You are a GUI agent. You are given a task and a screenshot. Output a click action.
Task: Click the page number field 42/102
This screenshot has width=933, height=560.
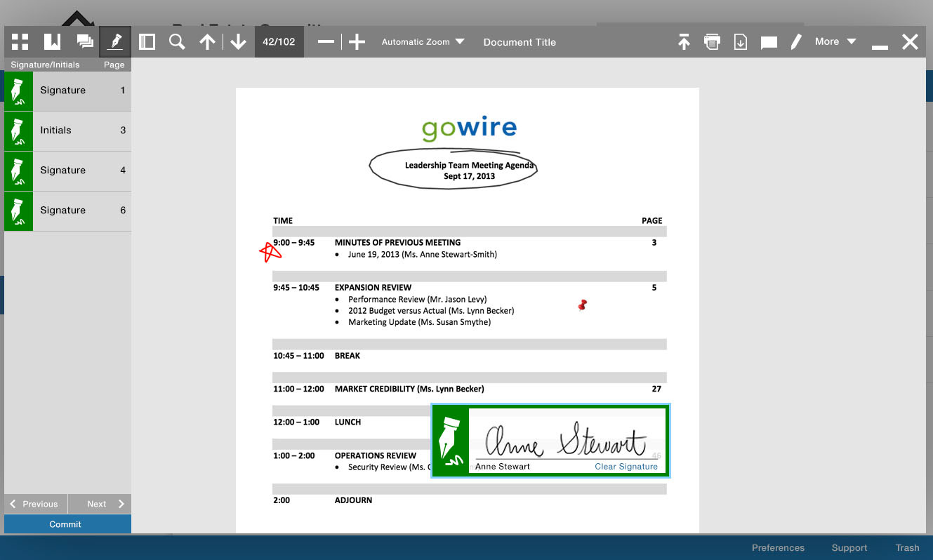point(279,42)
